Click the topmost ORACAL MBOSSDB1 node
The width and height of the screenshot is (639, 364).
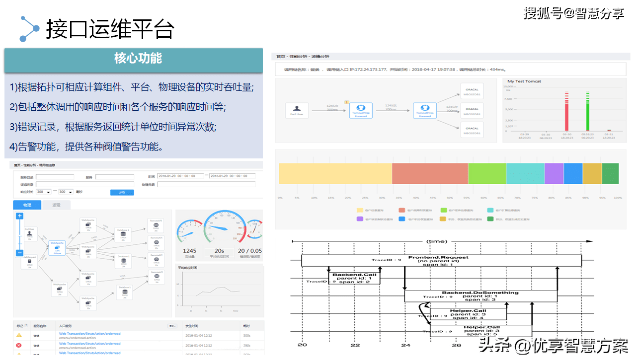point(472,92)
